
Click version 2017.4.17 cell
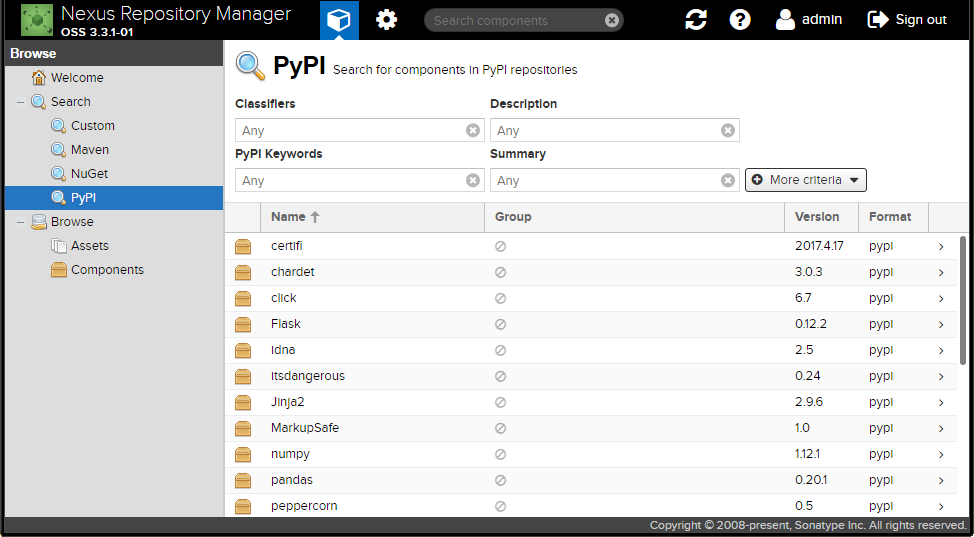(x=819, y=246)
